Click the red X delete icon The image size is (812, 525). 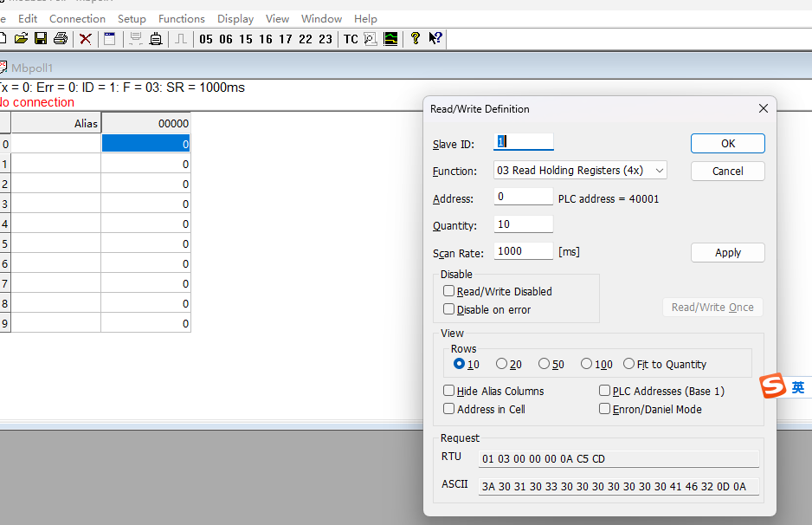coord(86,38)
